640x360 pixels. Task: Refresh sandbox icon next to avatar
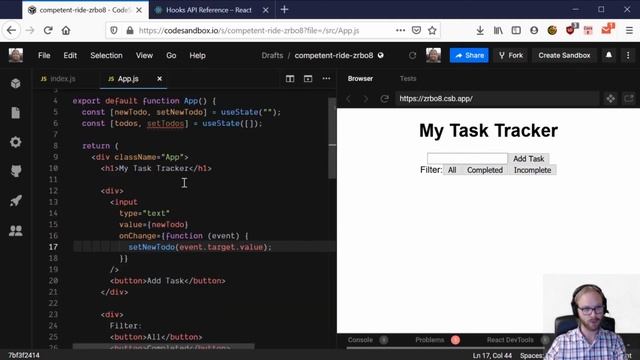point(412,55)
